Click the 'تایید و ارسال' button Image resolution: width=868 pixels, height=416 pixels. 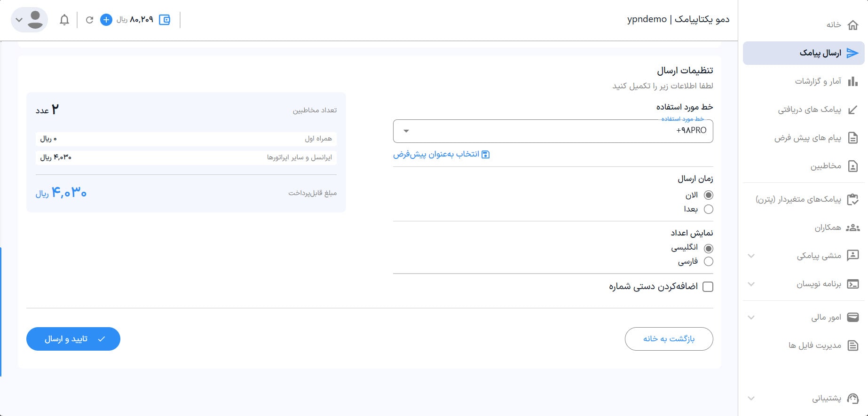point(73,339)
